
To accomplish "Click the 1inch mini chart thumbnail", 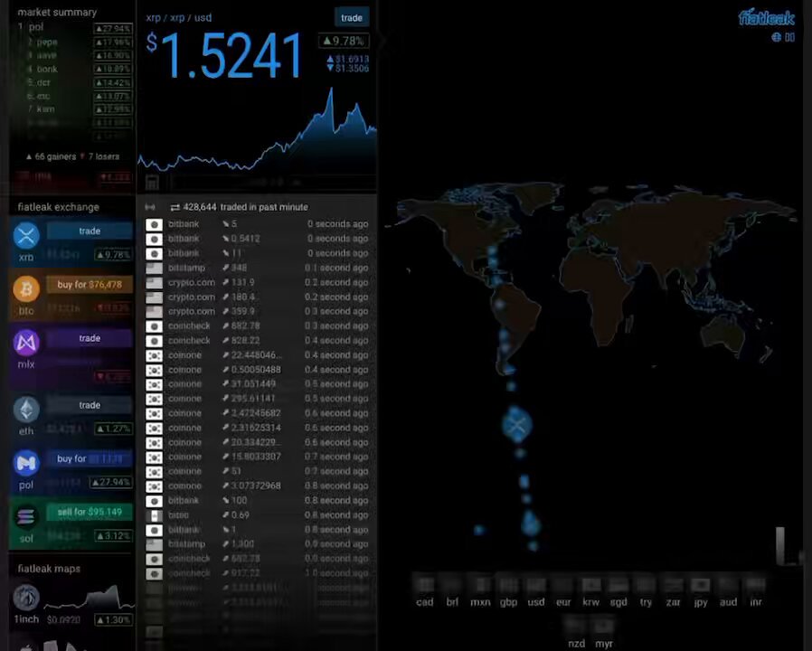I will coord(90,599).
